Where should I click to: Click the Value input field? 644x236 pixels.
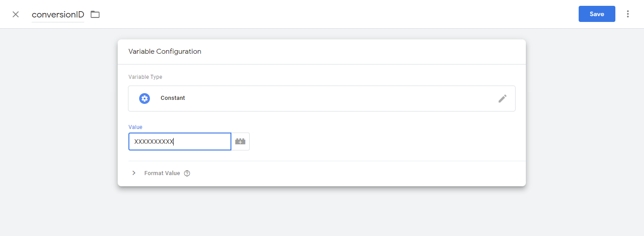click(x=179, y=142)
